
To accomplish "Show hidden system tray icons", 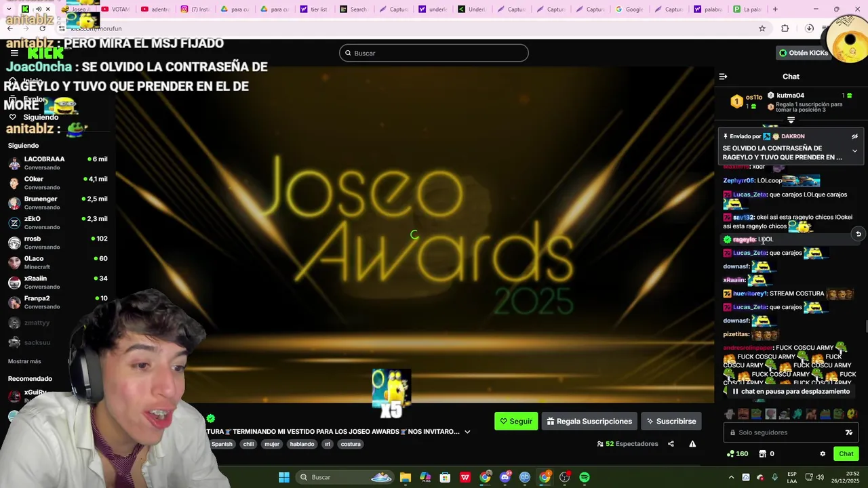I will pos(731,477).
